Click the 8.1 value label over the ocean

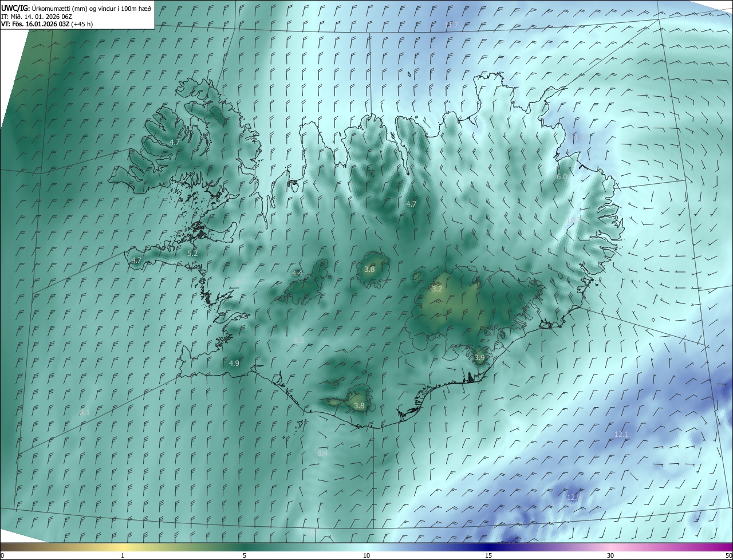pyautogui.click(x=85, y=412)
